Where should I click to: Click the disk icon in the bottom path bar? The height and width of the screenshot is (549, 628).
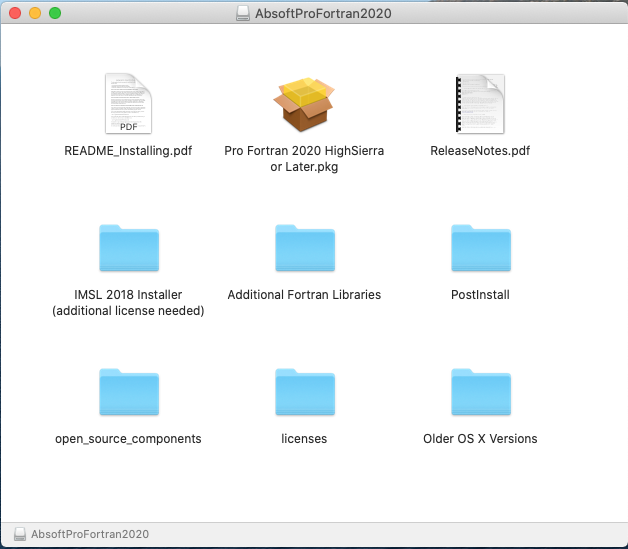[x=20, y=534]
